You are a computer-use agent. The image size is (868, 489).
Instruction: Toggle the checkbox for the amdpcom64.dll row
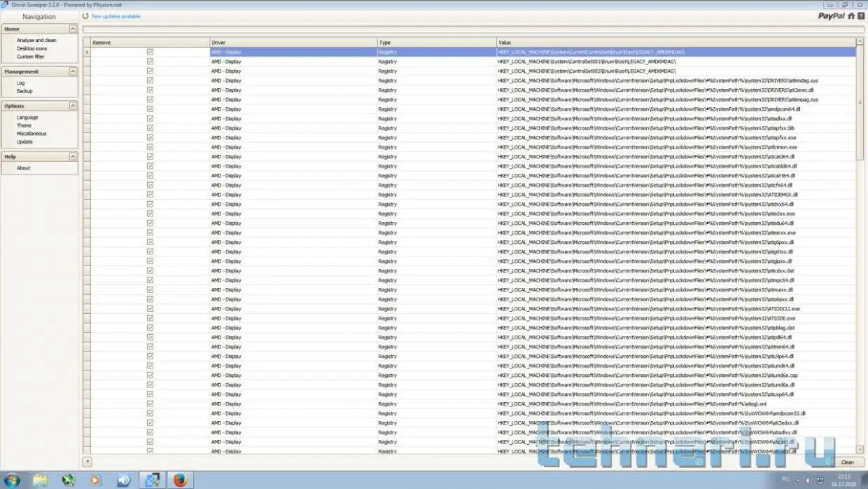coord(150,109)
